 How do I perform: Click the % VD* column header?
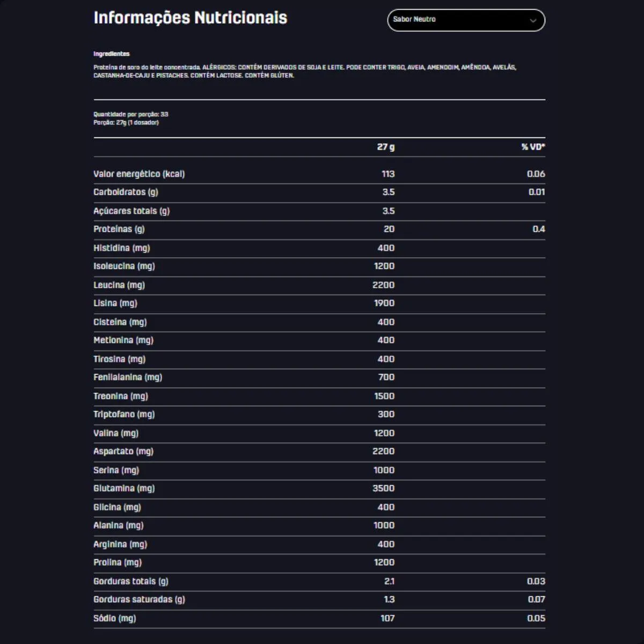(533, 147)
